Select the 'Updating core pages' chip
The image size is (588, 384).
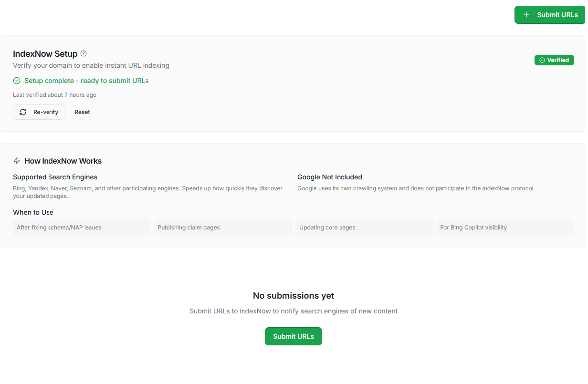(364, 228)
